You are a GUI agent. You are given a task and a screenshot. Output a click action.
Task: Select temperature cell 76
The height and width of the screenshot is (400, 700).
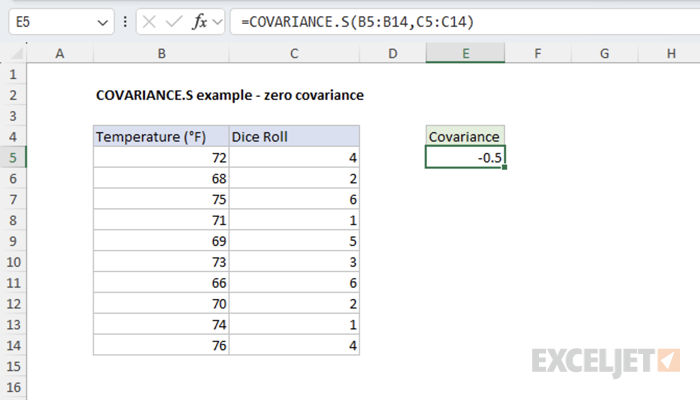coord(161,345)
